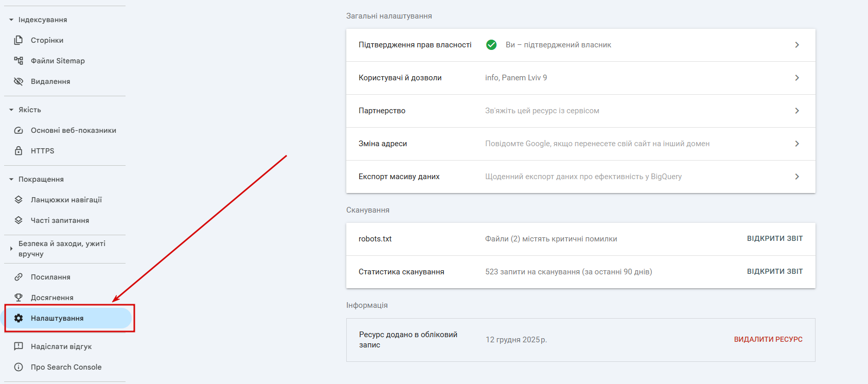Open Часті запитання menu item
The image size is (868, 384).
60,220
